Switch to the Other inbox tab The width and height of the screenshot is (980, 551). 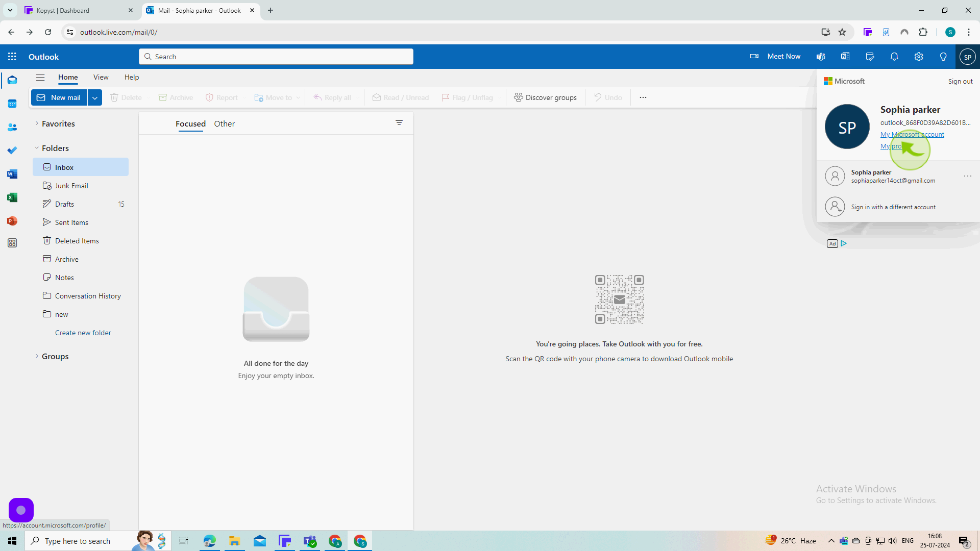pos(224,123)
